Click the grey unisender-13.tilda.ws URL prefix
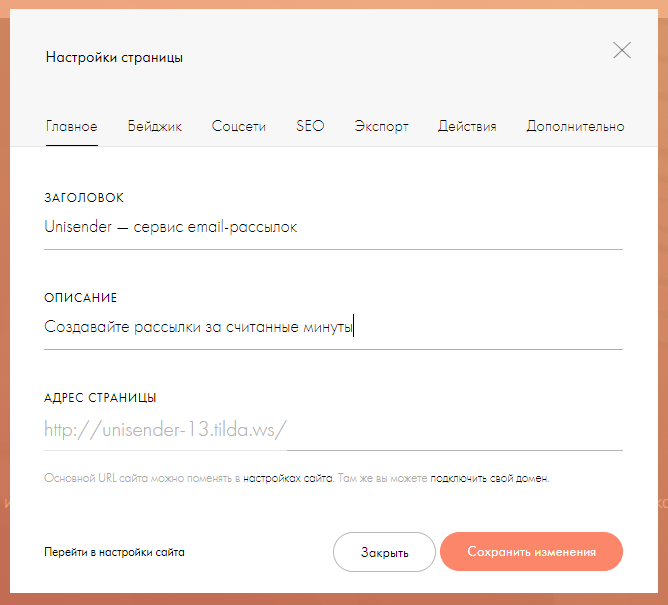Viewport: 668px width, 605px height. pyautogui.click(x=165, y=429)
